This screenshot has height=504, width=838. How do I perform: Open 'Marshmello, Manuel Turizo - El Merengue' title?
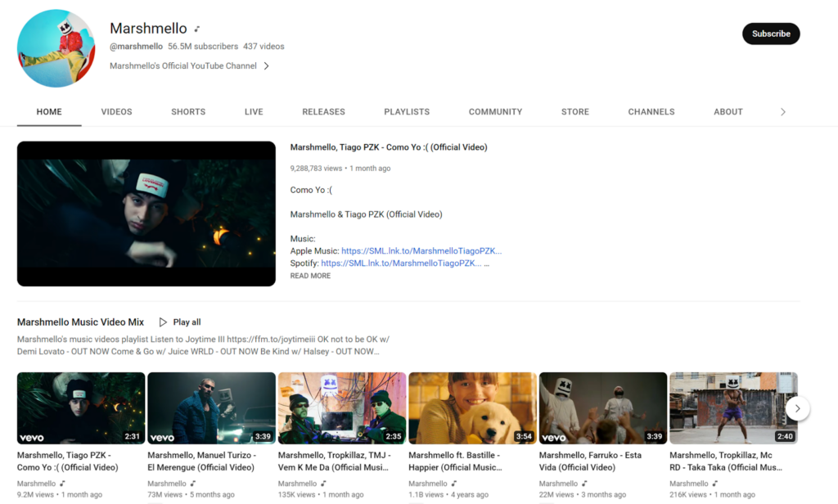pyautogui.click(x=202, y=461)
